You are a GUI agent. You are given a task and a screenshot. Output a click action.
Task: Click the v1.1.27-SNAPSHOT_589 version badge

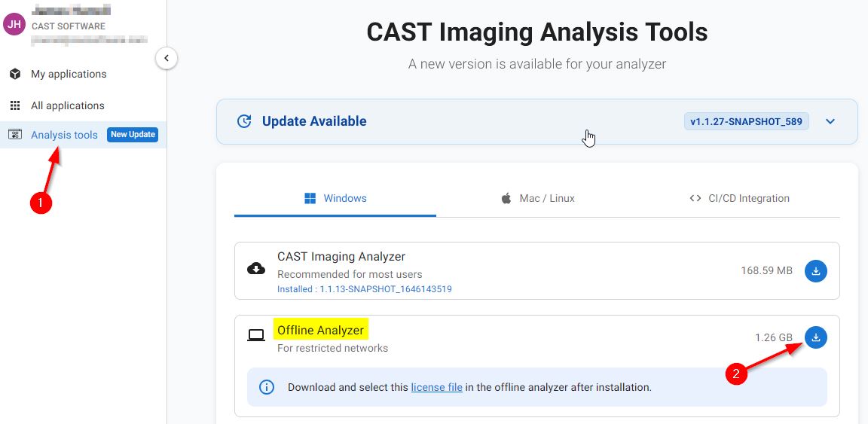click(746, 121)
